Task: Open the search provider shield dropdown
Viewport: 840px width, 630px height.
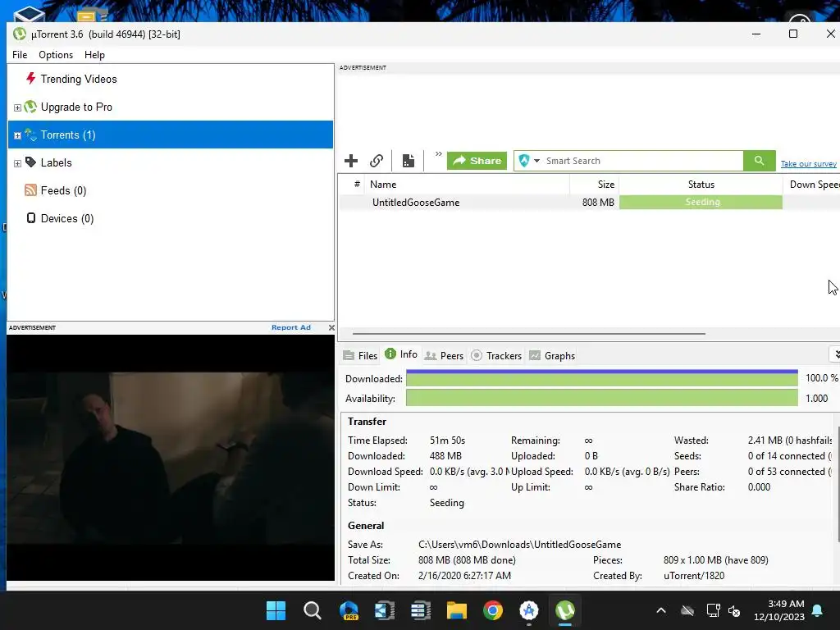Action: [x=529, y=161]
